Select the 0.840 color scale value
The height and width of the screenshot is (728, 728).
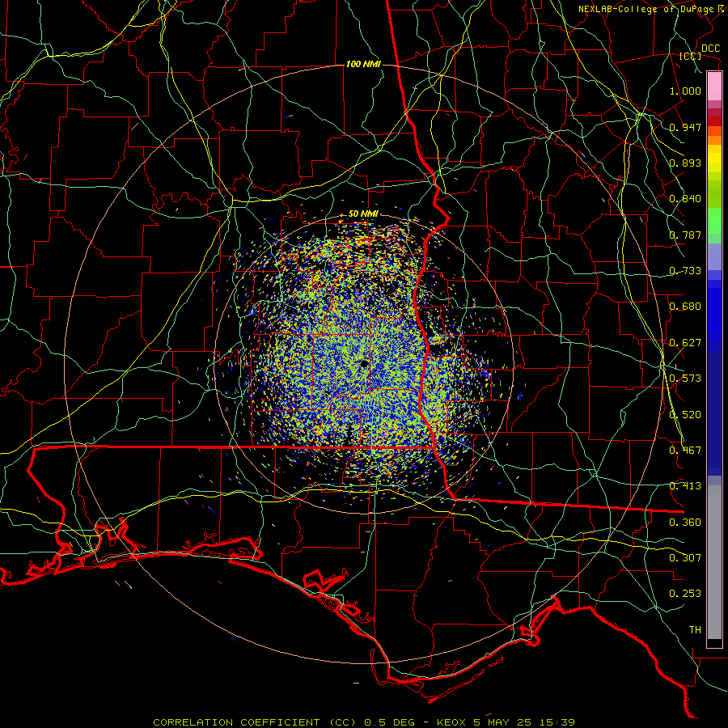685,199
